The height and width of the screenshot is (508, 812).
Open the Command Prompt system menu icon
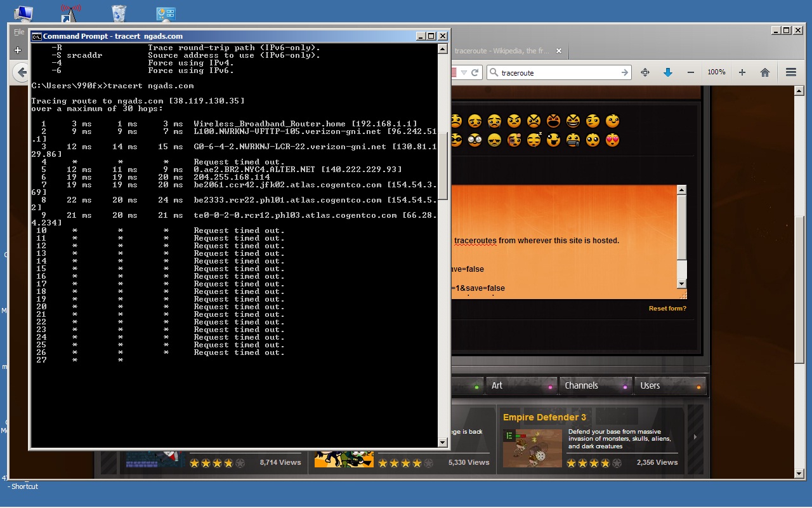[36, 36]
